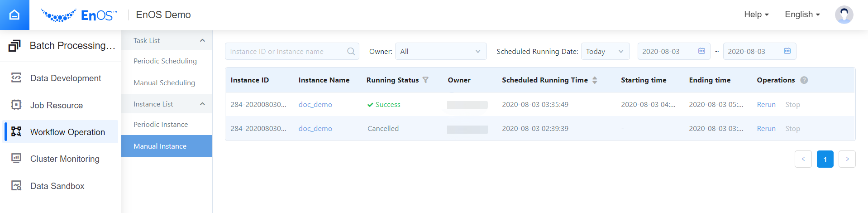Image resolution: width=868 pixels, height=213 pixels.
Task: Sort by Scheduled Running Time arrows
Action: [595, 80]
